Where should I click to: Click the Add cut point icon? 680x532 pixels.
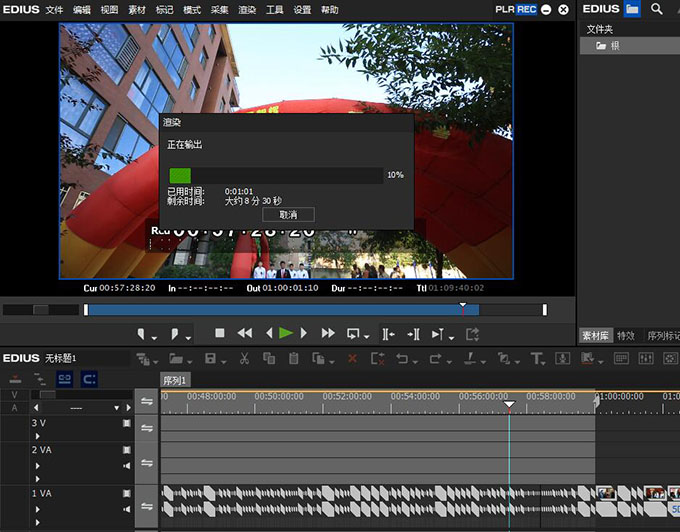click(470, 358)
